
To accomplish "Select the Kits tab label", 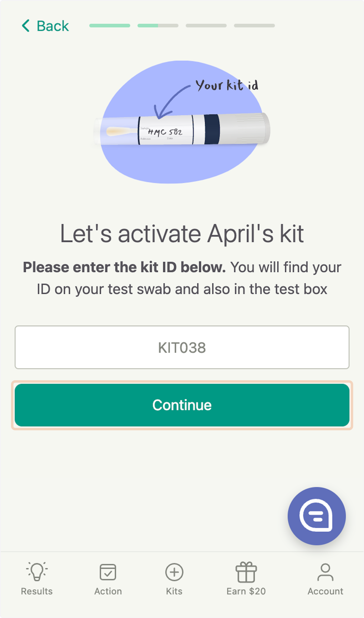I will point(174,591).
